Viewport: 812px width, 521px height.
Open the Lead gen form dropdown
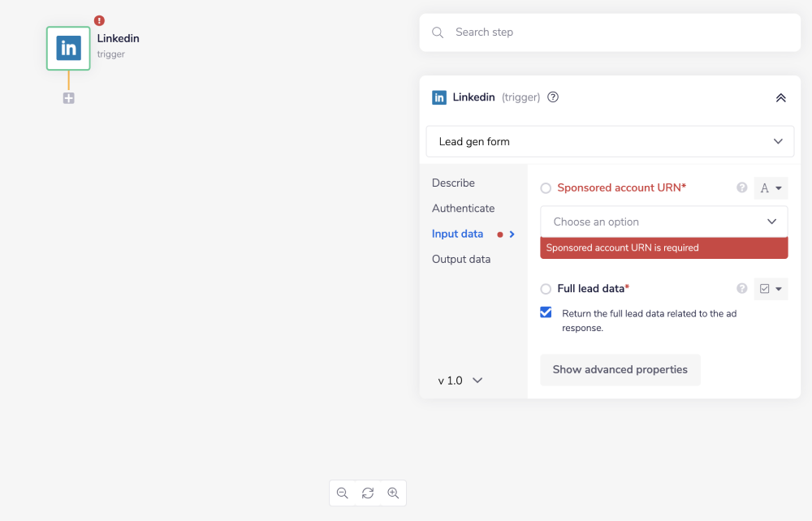(x=610, y=141)
